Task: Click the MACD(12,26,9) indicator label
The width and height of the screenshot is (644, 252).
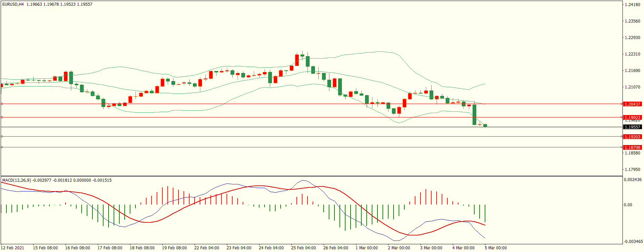Action: click(x=16, y=180)
